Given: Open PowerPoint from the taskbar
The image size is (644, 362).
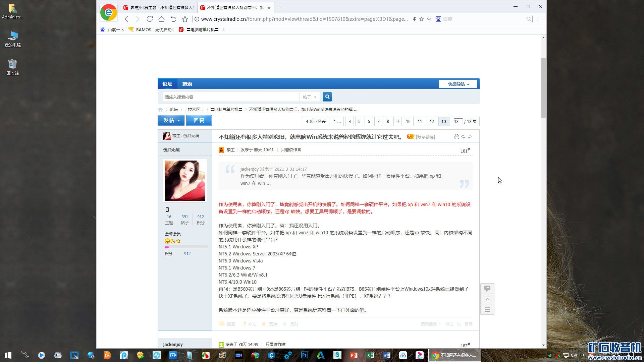Looking at the screenshot, I should click(x=354, y=355).
